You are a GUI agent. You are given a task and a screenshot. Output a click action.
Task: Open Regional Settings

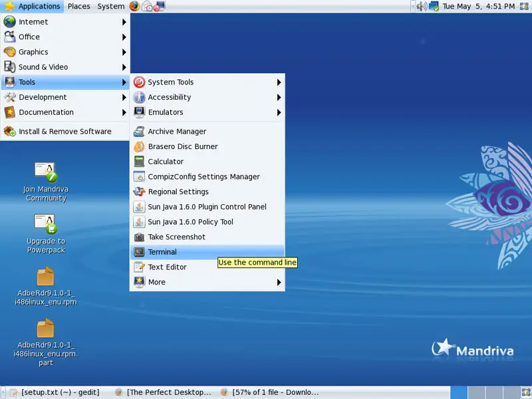207,192
